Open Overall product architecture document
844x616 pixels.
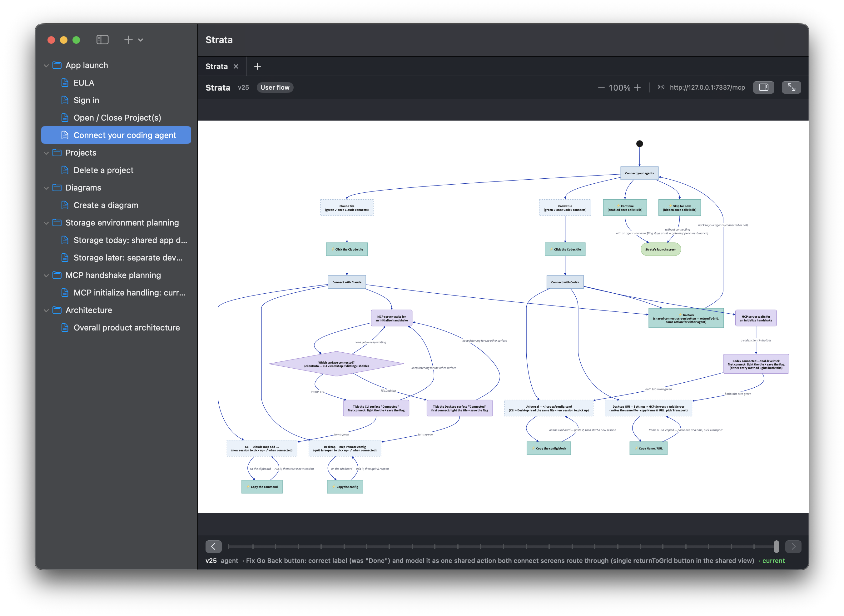116,328
